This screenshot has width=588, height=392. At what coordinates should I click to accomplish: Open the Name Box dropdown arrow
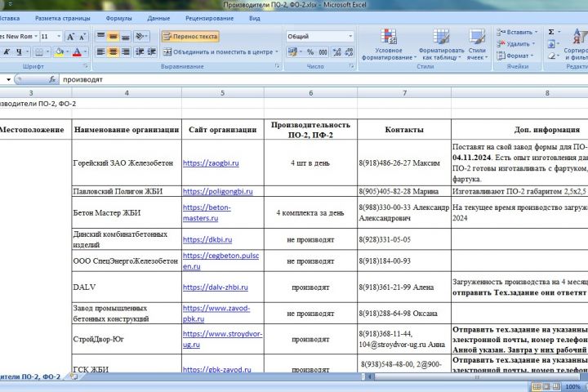pos(8,79)
